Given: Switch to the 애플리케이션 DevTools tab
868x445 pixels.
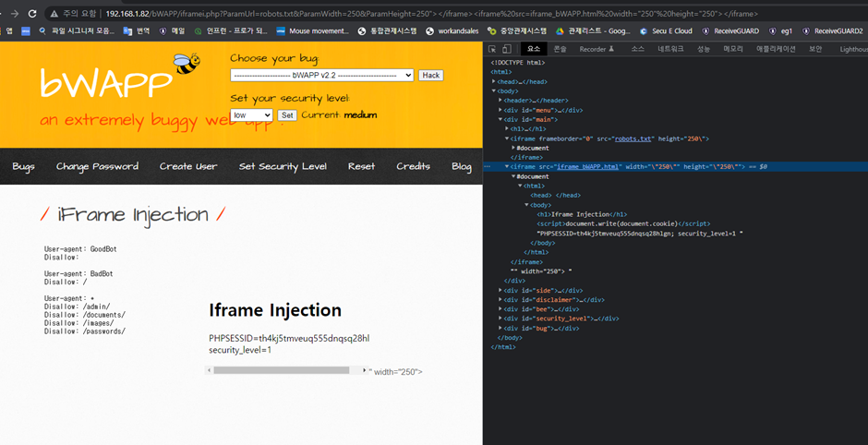Looking at the screenshot, I should [x=776, y=49].
